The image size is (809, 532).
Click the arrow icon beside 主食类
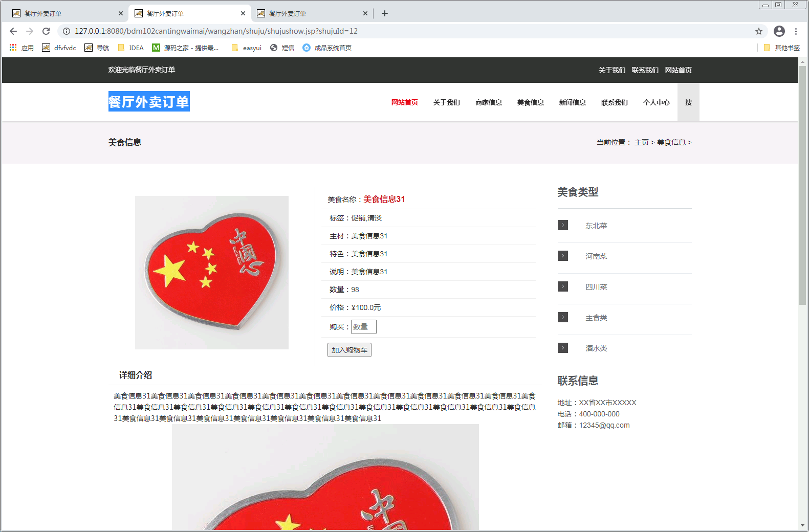coord(563,317)
